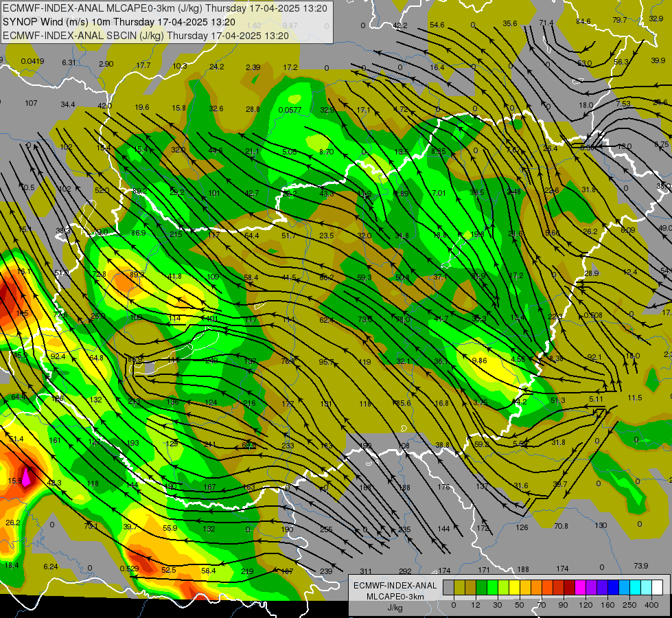Screen dimensions: 672x618
Task: Click the map value 6.24
Action: point(51,566)
